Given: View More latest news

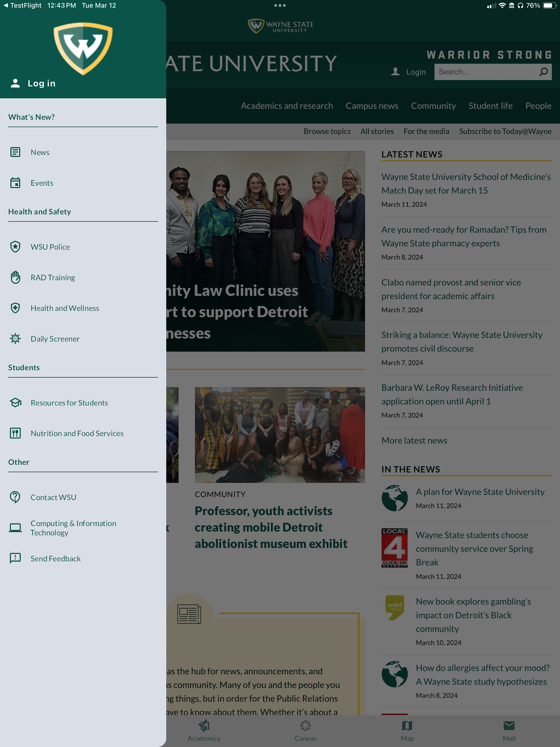Looking at the screenshot, I should [x=414, y=440].
